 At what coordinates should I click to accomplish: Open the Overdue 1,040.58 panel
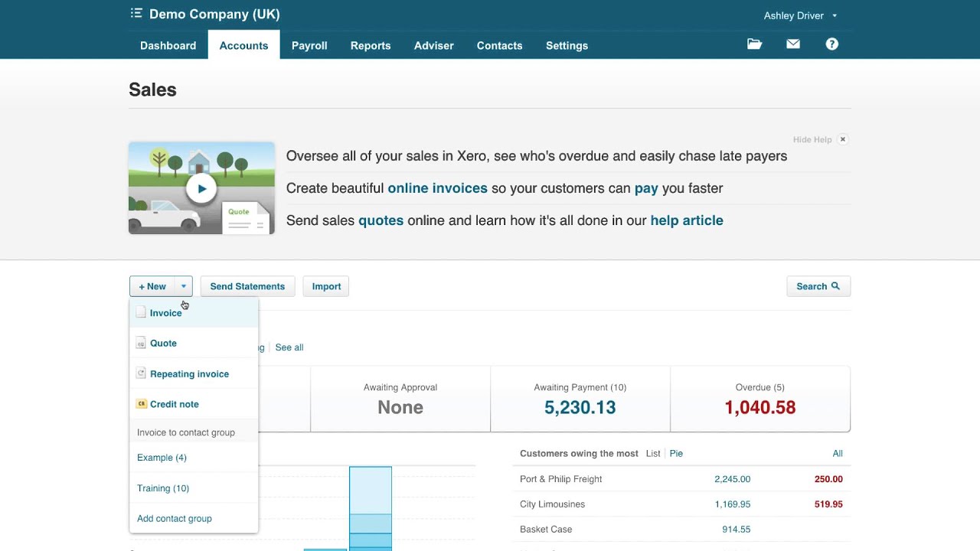tap(760, 399)
